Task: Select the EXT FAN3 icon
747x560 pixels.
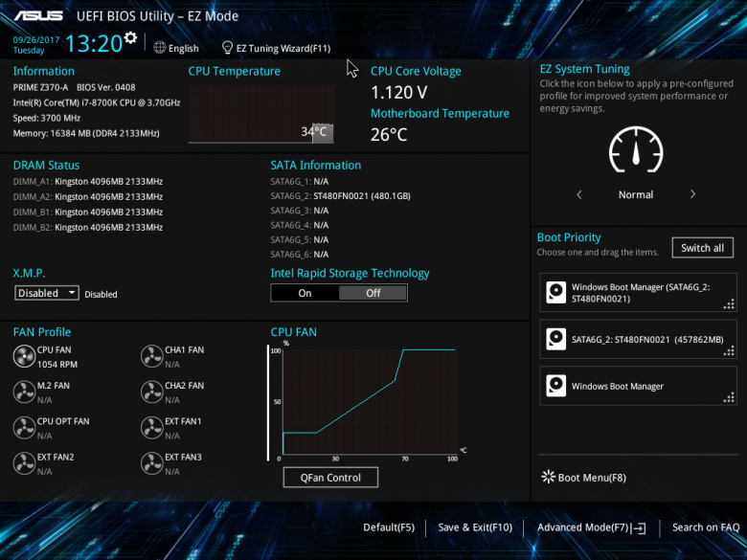Action: [x=152, y=463]
